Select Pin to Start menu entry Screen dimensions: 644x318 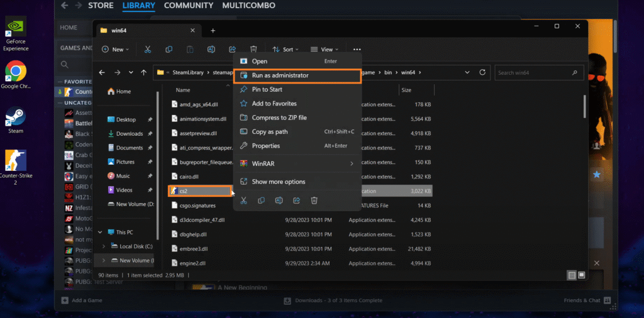pyautogui.click(x=297, y=89)
